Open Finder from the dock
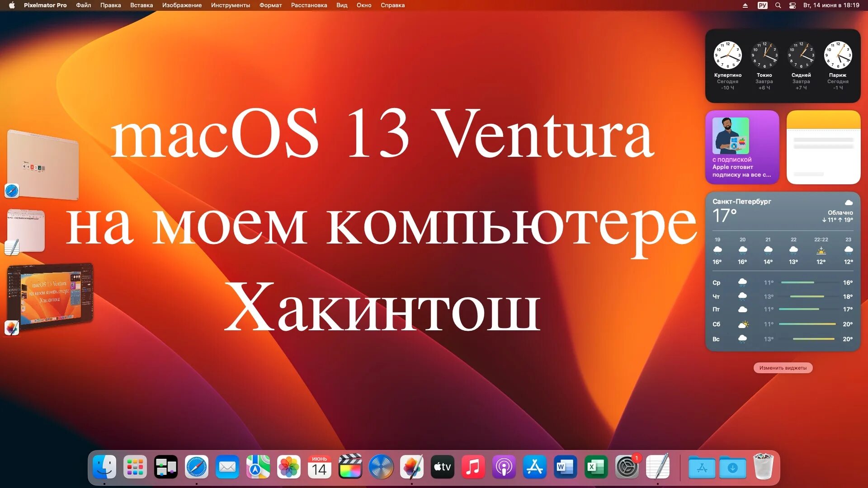The height and width of the screenshot is (488, 868). coord(104,467)
